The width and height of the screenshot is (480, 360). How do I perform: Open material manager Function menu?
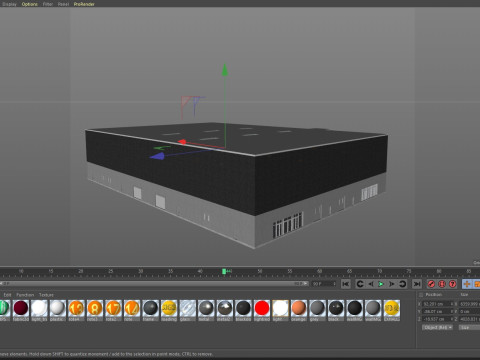click(25, 295)
